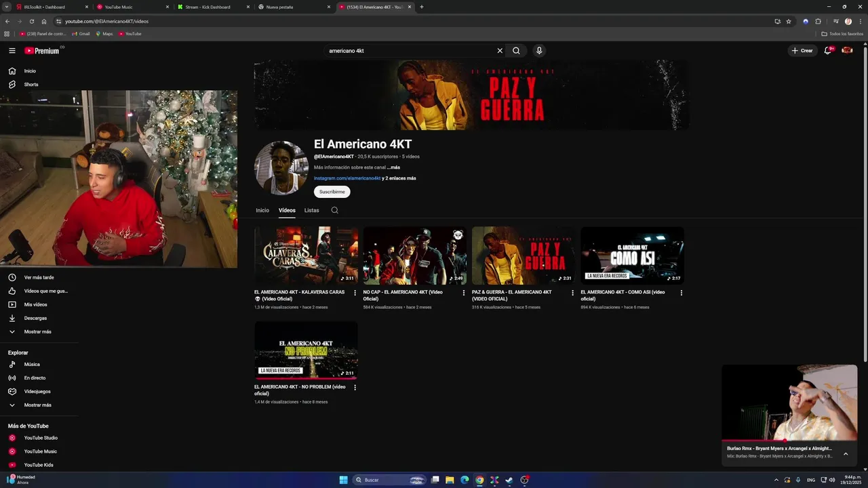868x488 pixels.
Task: Open options menu for PAZ & GUERRA video
Action: pyautogui.click(x=572, y=293)
